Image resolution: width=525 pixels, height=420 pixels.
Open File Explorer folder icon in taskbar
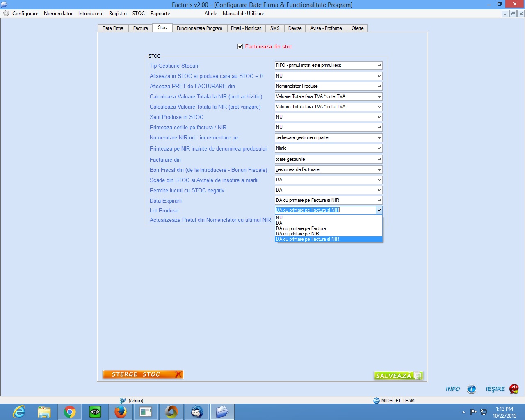44,412
